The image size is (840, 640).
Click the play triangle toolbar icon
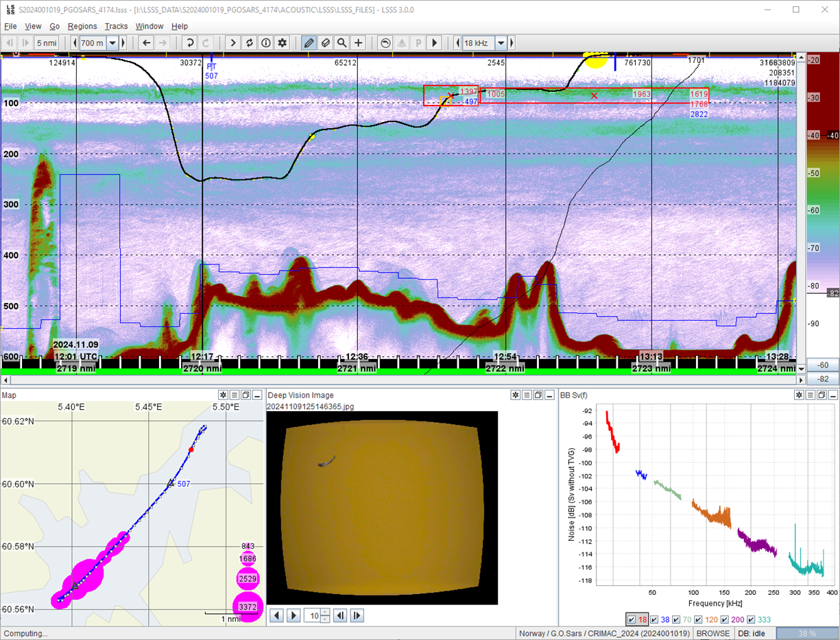coord(434,42)
